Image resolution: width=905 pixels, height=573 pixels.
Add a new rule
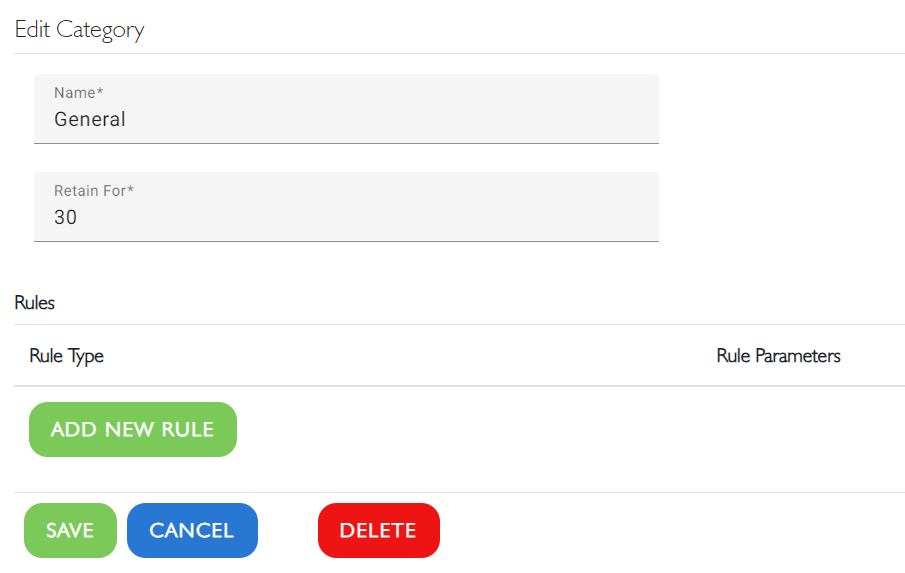click(133, 429)
